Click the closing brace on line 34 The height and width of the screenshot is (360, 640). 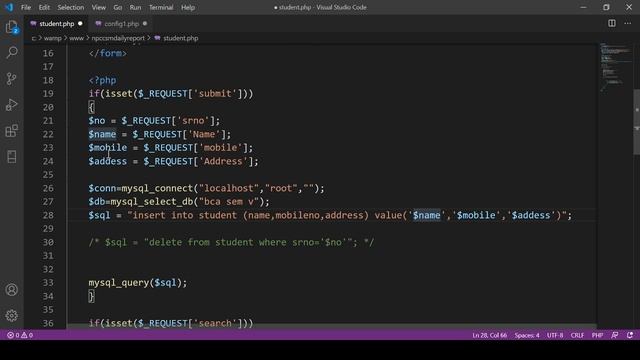pyautogui.click(x=91, y=296)
